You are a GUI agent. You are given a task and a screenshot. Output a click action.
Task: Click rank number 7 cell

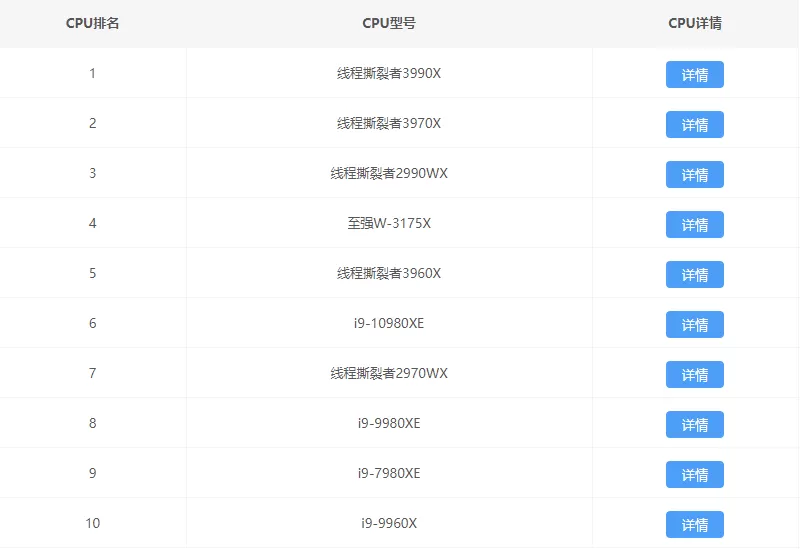(93, 373)
